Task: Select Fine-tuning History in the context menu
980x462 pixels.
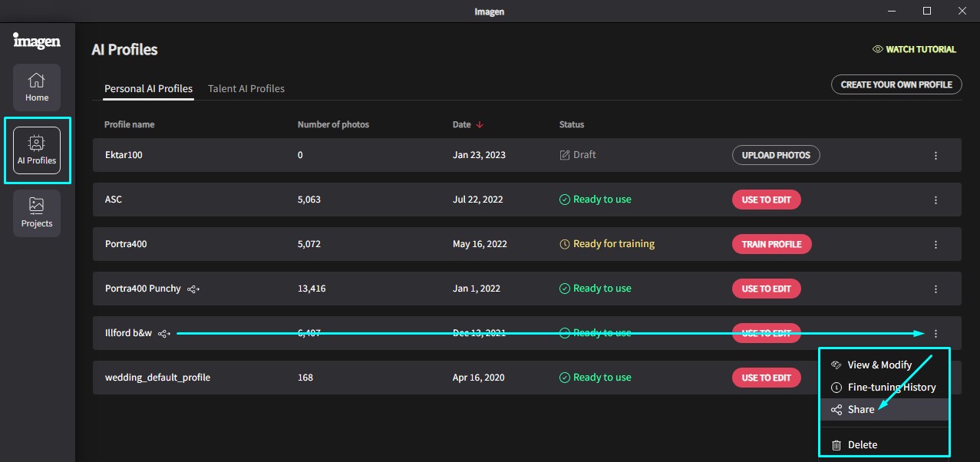Action: pos(884,388)
